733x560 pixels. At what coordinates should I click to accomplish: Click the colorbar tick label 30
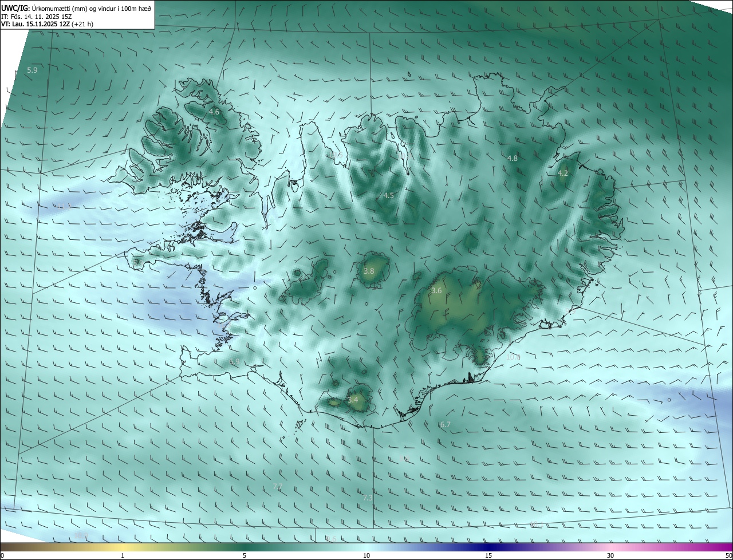click(x=610, y=556)
